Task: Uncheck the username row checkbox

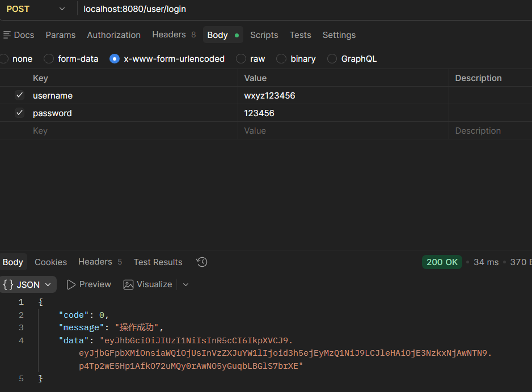Action: tap(20, 95)
